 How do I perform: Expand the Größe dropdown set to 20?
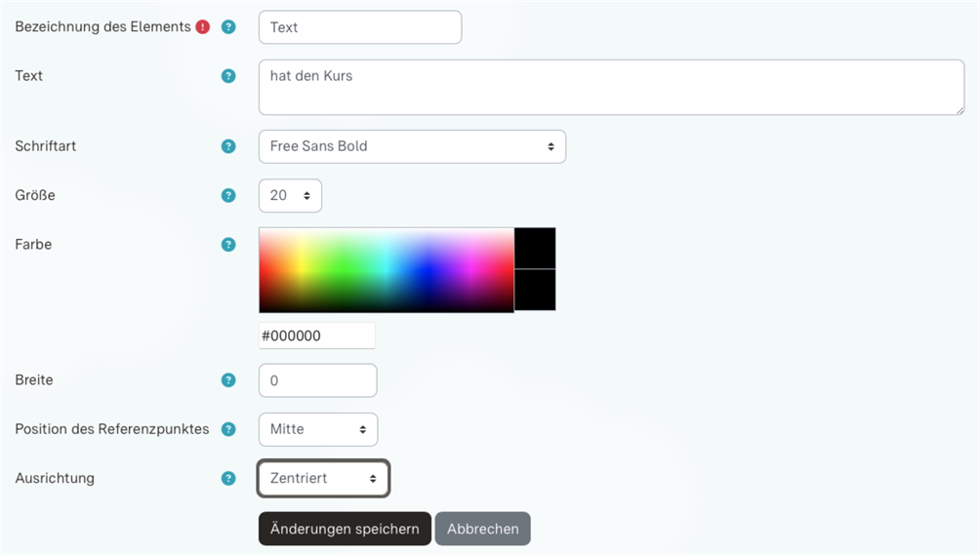(290, 195)
